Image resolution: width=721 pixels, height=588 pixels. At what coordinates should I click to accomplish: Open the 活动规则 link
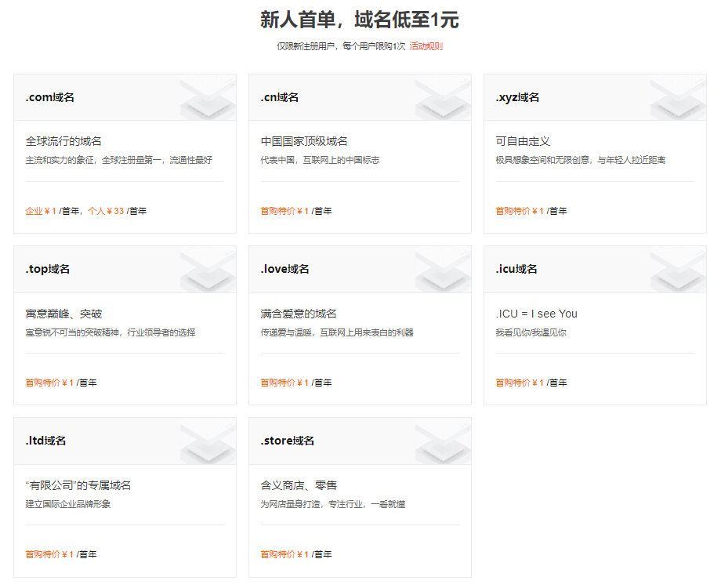pyautogui.click(x=426, y=46)
